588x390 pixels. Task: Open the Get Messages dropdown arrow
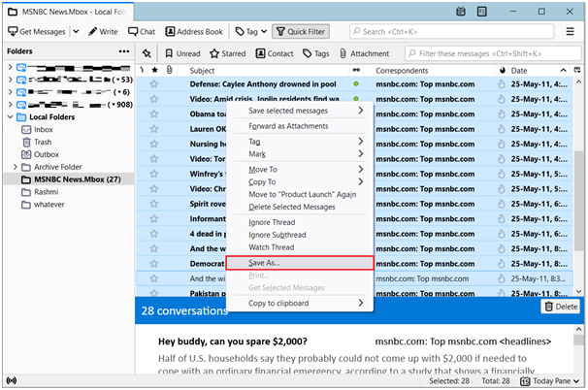[x=76, y=31]
